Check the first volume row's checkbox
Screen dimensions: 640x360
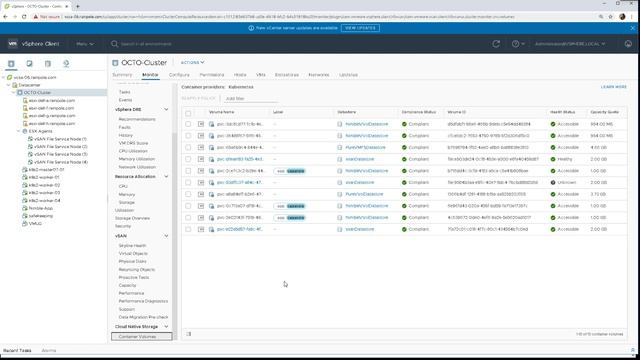[188, 124]
